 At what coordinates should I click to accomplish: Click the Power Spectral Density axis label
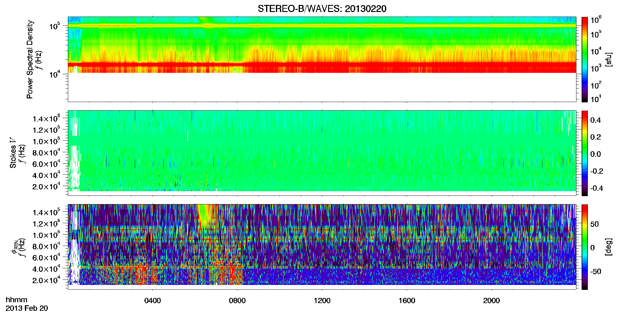[x=30, y=59]
